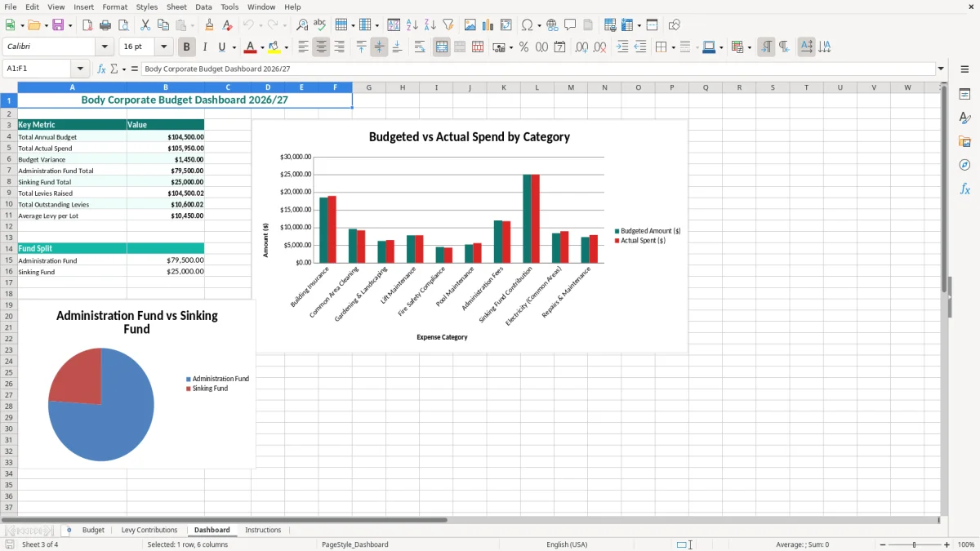The height and width of the screenshot is (551, 980).
Task: Click the Print icon
Action: [105, 25]
